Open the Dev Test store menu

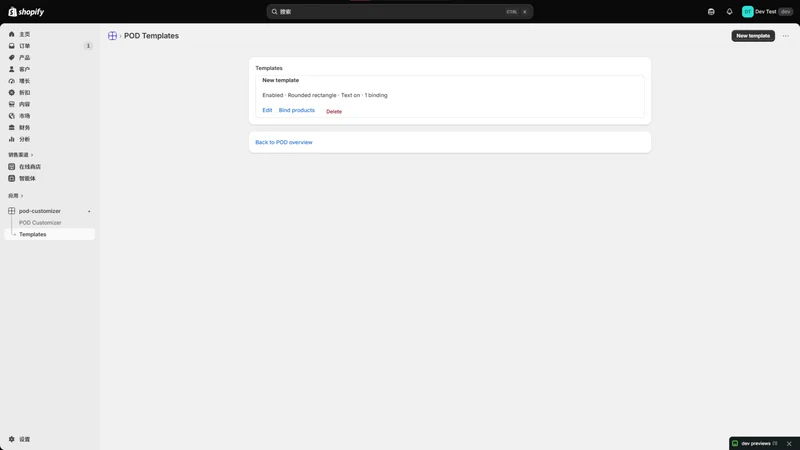[x=767, y=12]
